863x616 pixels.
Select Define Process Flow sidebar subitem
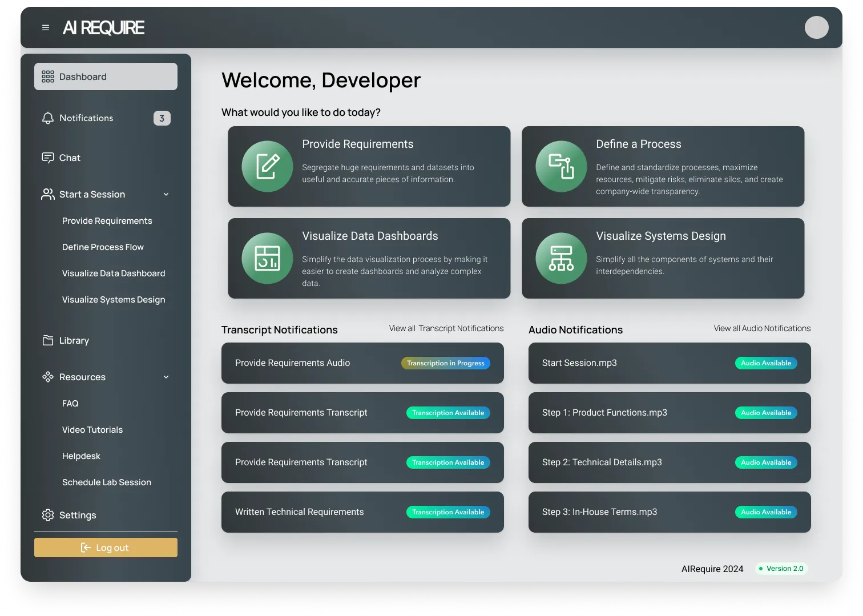(103, 247)
